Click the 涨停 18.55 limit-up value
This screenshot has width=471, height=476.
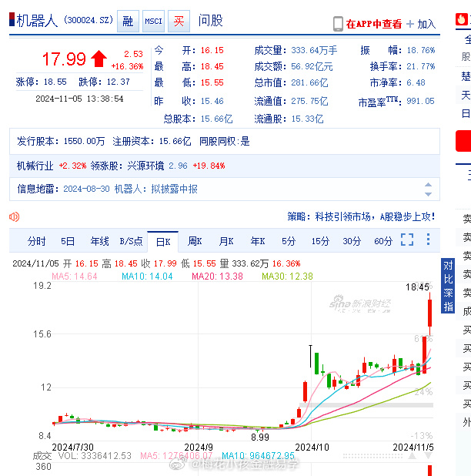click(55, 82)
